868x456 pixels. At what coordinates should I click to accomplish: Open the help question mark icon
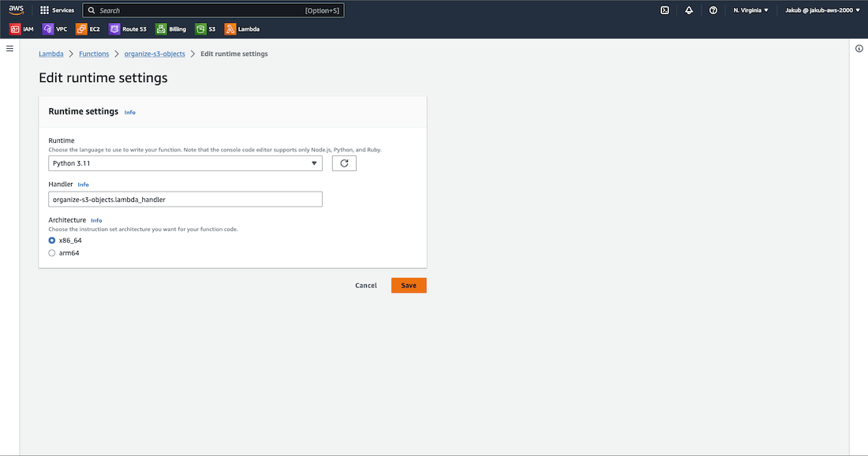[x=713, y=10]
